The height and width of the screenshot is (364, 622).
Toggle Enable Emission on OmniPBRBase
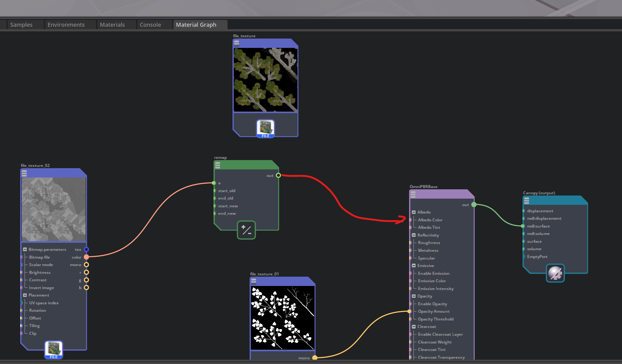click(x=434, y=273)
